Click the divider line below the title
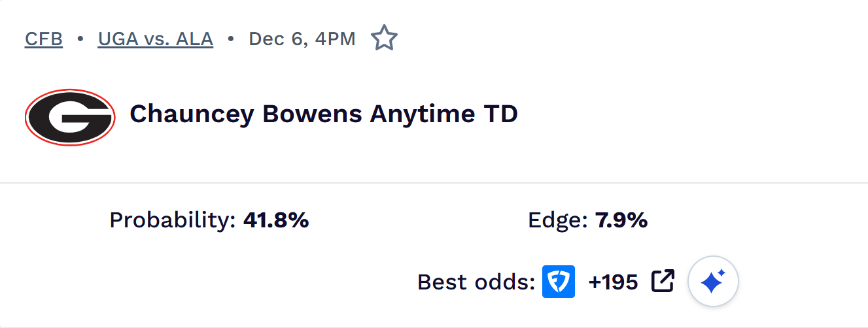The width and height of the screenshot is (868, 328). coord(434,183)
